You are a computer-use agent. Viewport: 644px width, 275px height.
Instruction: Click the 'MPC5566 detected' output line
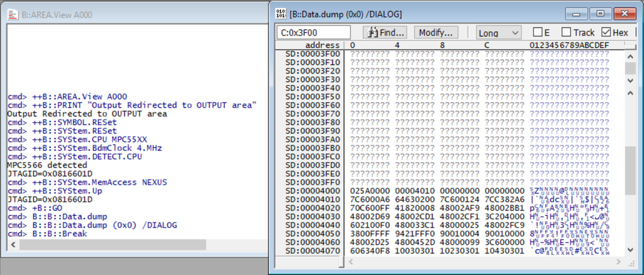pos(47,165)
